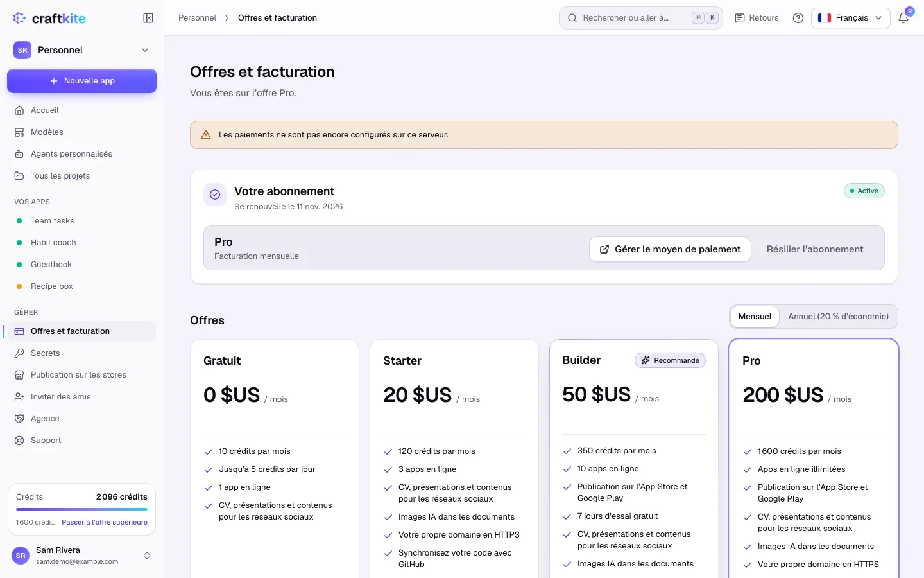Viewport: 924px width, 578px height.
Task: Click Résilier l'abonnement
Action: tap(815, 249)
